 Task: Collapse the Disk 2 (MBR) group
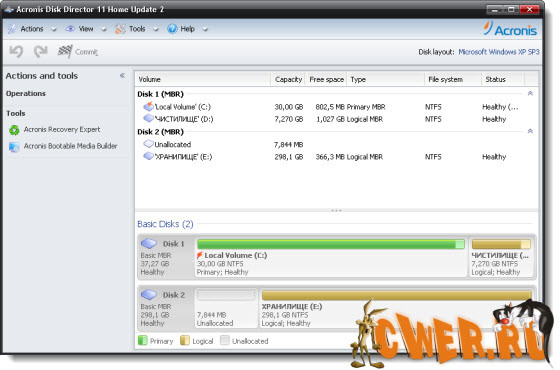(x=530, y=131)
